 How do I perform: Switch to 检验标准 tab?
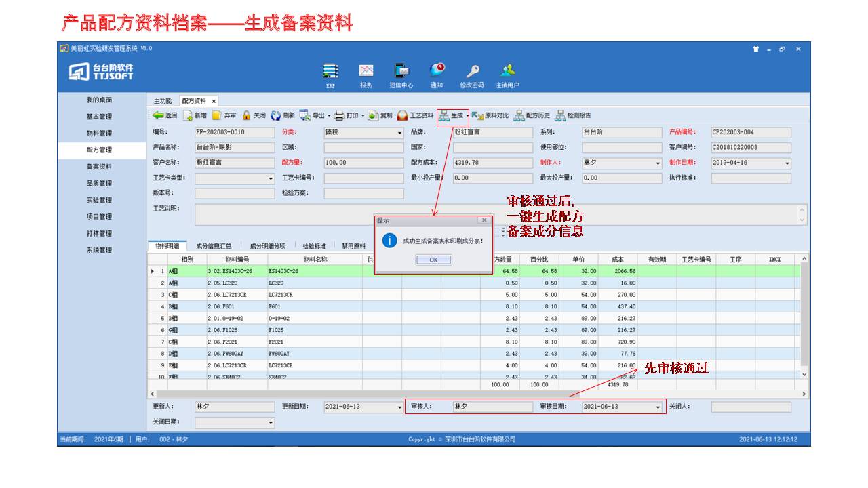pos(314,246)
